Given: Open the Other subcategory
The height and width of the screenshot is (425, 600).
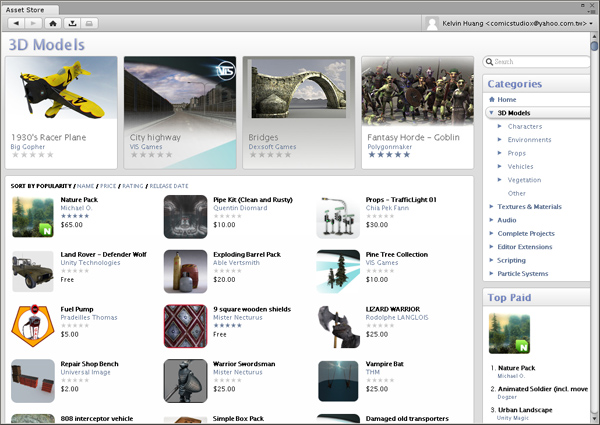Looking at the screenshot, I should (x=517, y=193).
